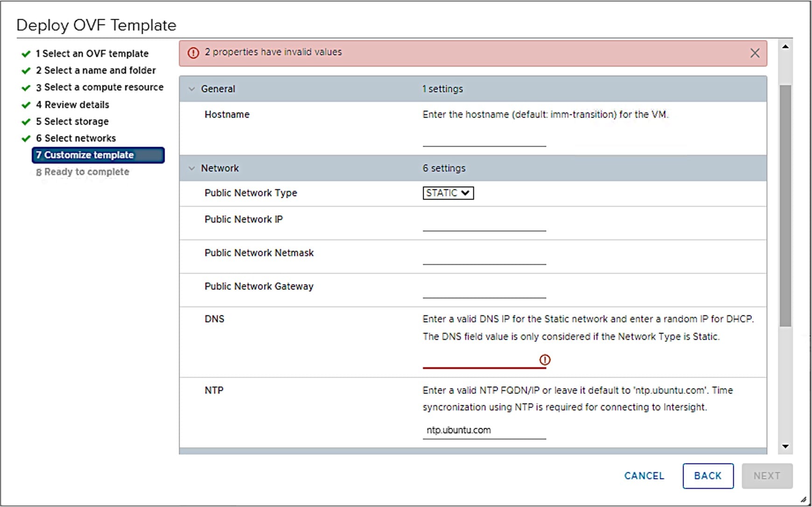Screen dimensions: 812x507
Task: Click the error indicator under the DNS field
Action: point(545,360)
